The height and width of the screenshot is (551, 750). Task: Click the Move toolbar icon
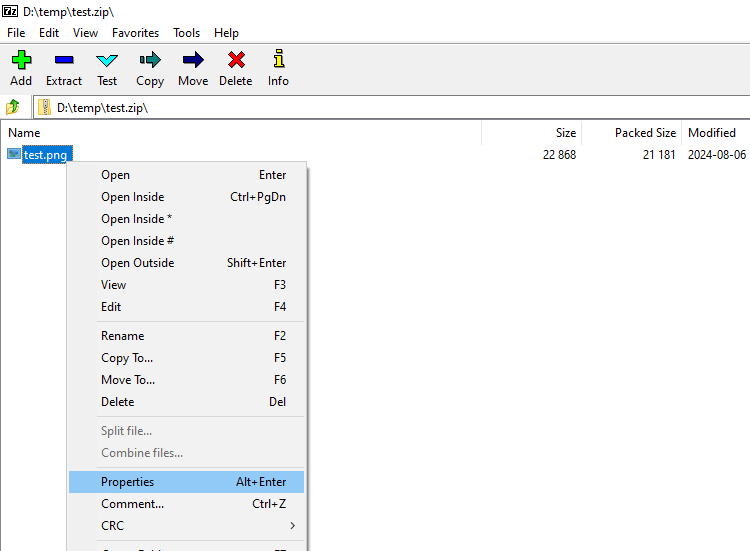pyautogui.click(x=193, y=60)
